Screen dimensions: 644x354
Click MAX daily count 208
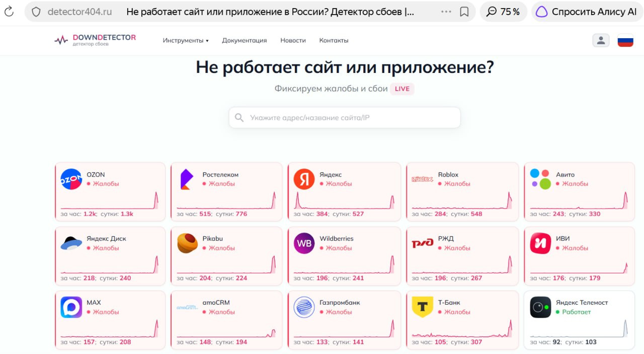tap(125, 342)
